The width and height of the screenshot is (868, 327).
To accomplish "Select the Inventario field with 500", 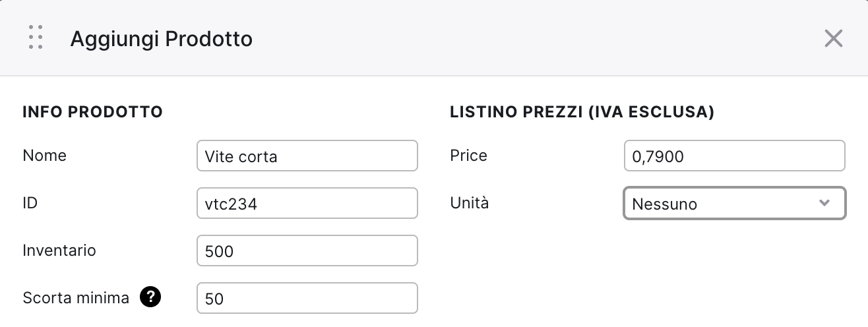I will click(x=307, y=251).
